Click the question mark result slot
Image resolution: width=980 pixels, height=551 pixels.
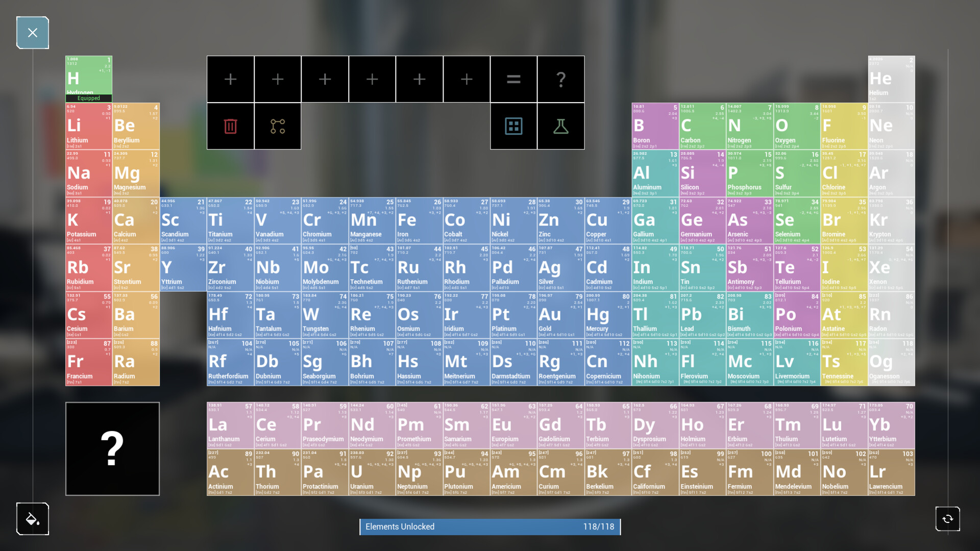[x=561, y=79]
